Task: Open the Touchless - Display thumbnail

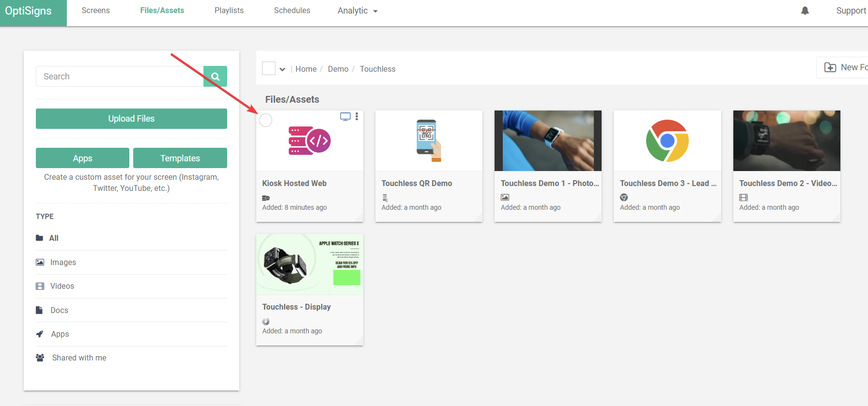Action: (310, 265)
